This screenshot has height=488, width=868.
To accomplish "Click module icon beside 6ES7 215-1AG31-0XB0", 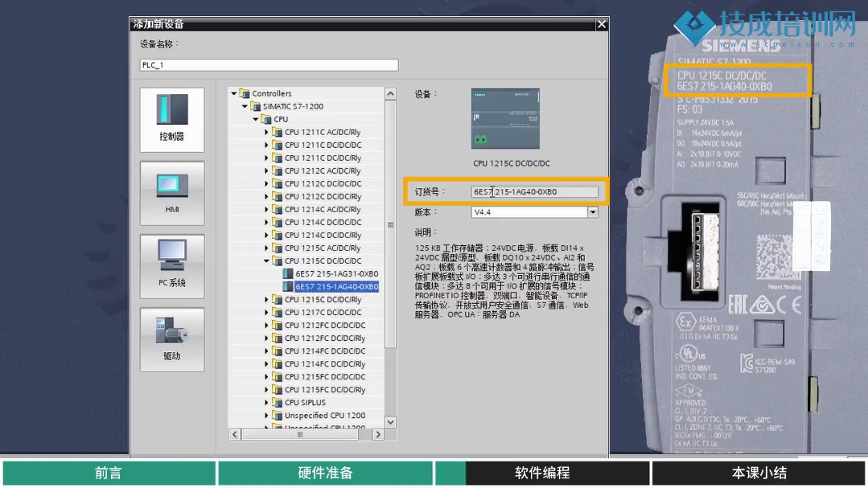I will point(288,274).
